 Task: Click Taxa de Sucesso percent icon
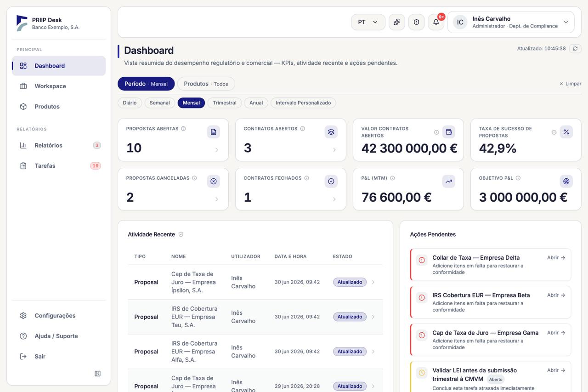point(566,132)
